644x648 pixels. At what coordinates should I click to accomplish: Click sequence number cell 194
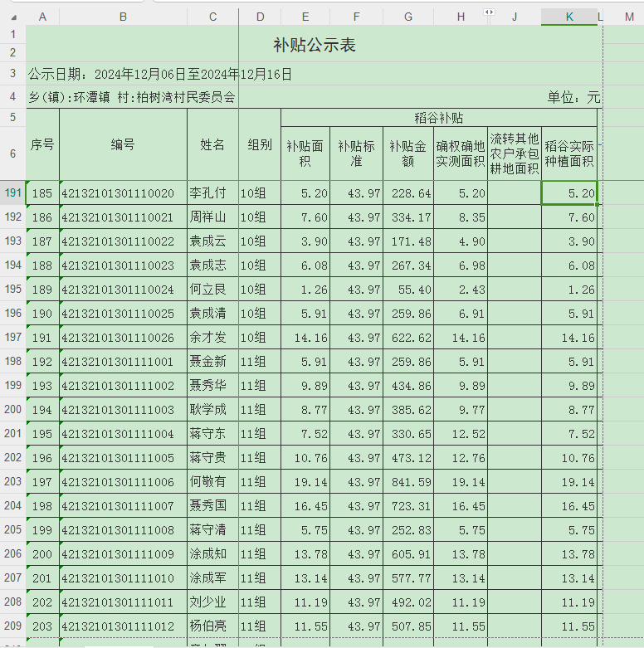coord(42,409)
